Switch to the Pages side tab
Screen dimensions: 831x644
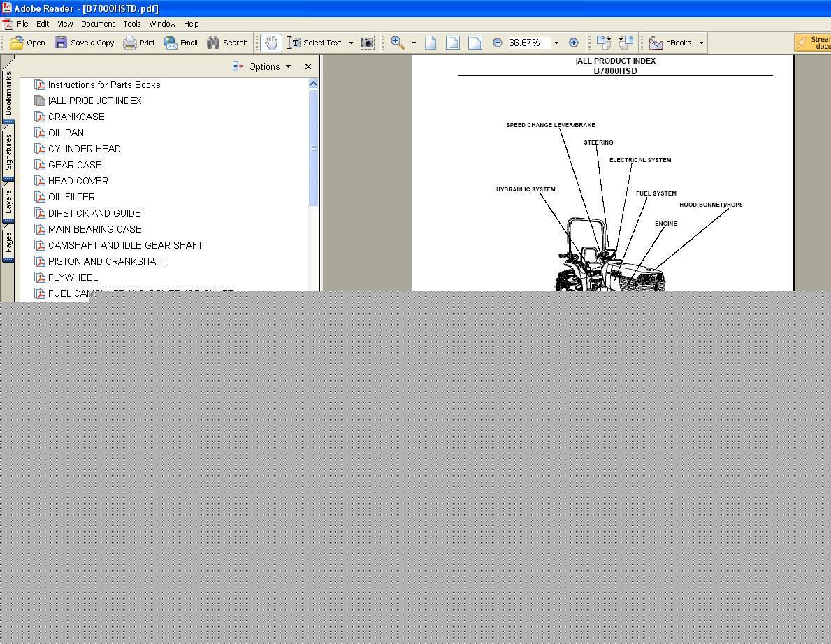coord(8,242)
